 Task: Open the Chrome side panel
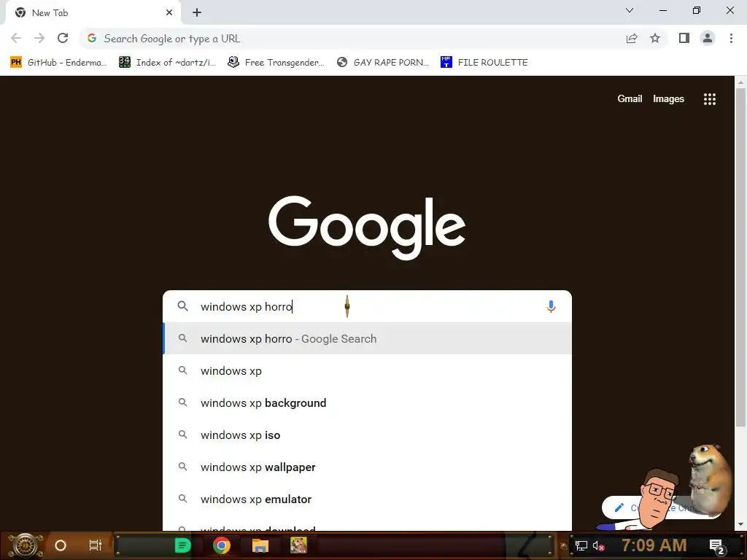pos(684,38)
